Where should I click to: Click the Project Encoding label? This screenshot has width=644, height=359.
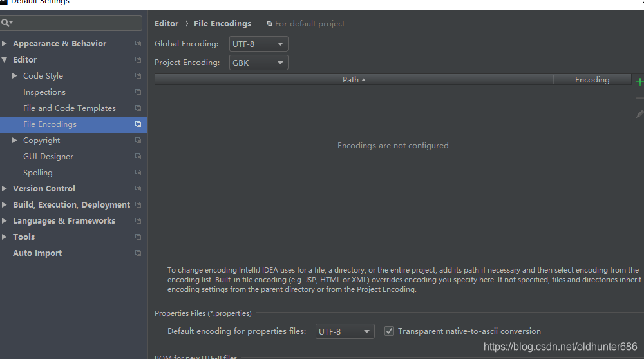(x=187, y=63)
